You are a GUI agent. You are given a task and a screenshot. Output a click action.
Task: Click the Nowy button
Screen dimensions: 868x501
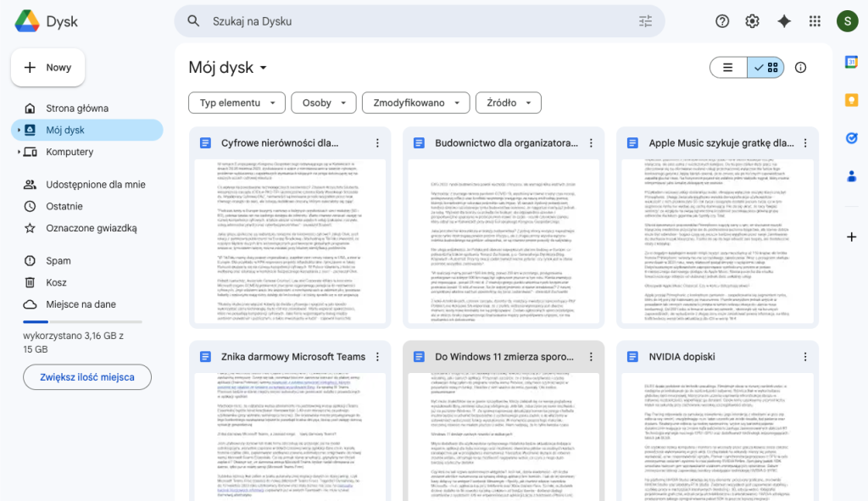coord(48,68)
